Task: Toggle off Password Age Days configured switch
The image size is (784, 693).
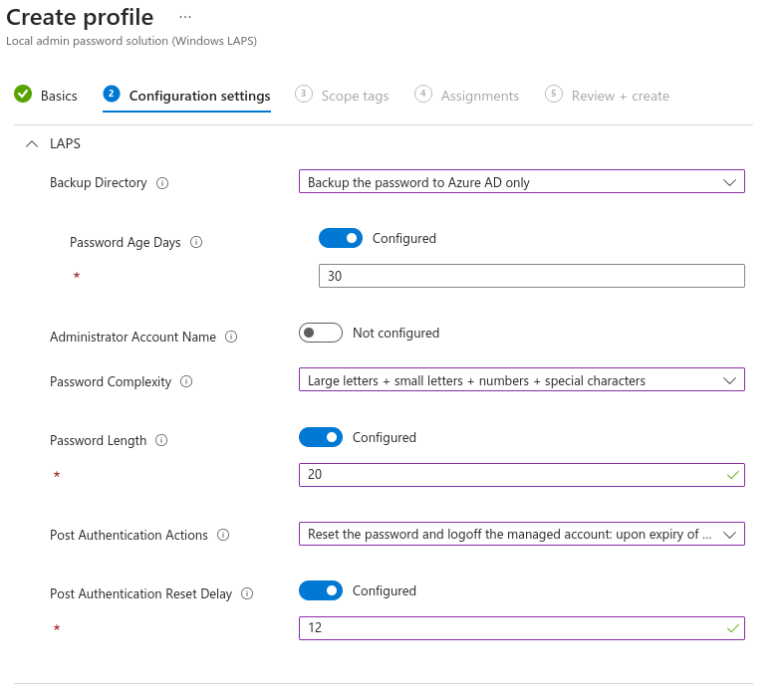Action: (x=341, y=238)
